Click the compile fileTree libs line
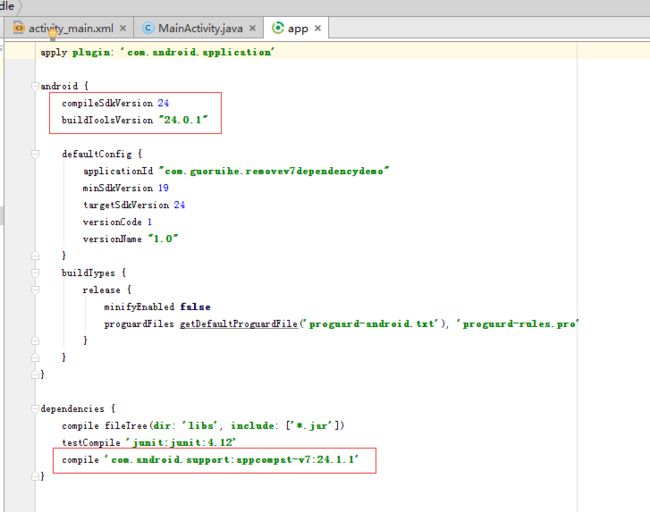The width and height of the screenshot is (650, 512). [203, 426]
